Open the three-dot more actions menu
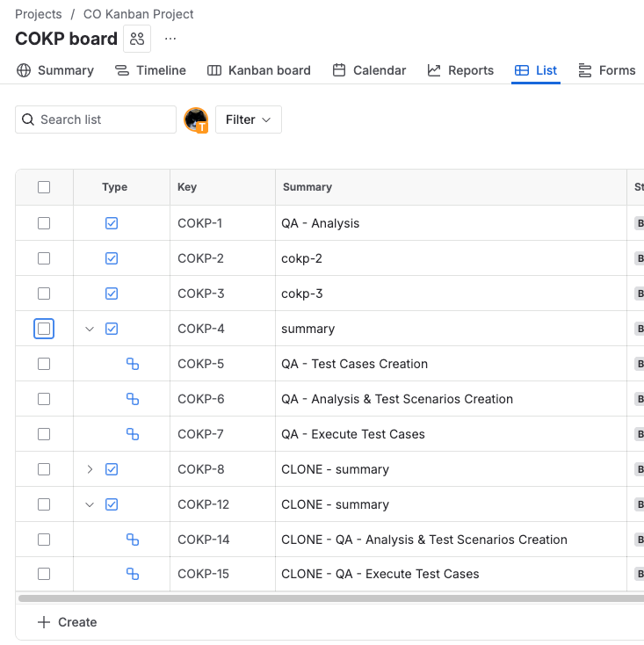This screenshot has height=645, width=644. point(170,39)
